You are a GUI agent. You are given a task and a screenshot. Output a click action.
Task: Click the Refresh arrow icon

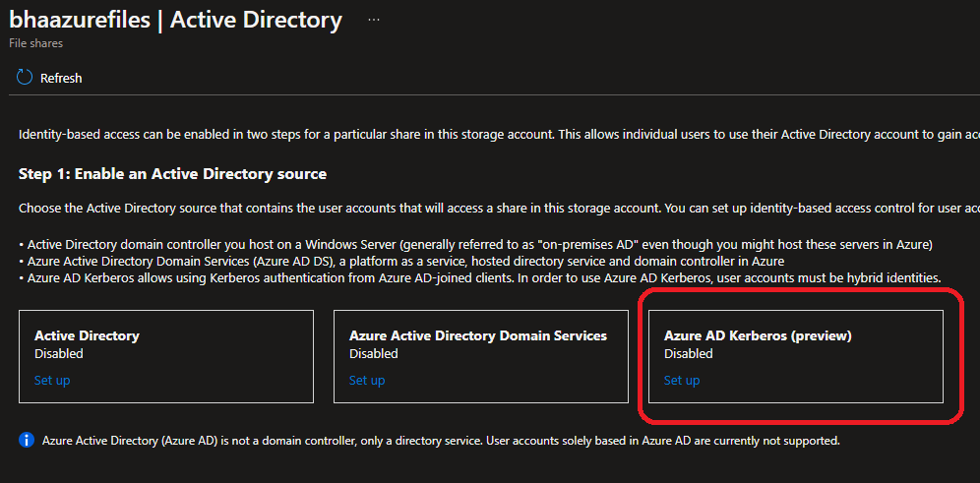point(25,78)
